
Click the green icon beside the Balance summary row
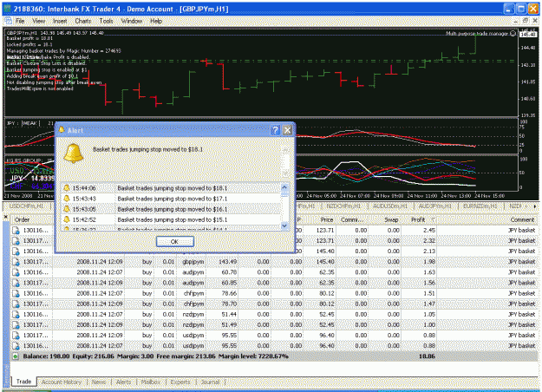(16, 356)
